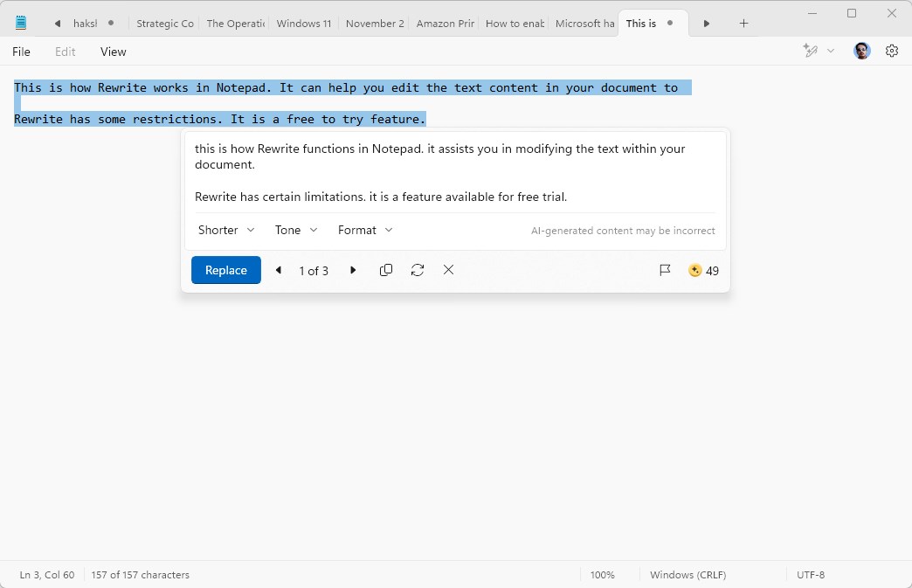Add a new tab with plus button
This screenshot has height=588, width=912.
coord(743,24)
